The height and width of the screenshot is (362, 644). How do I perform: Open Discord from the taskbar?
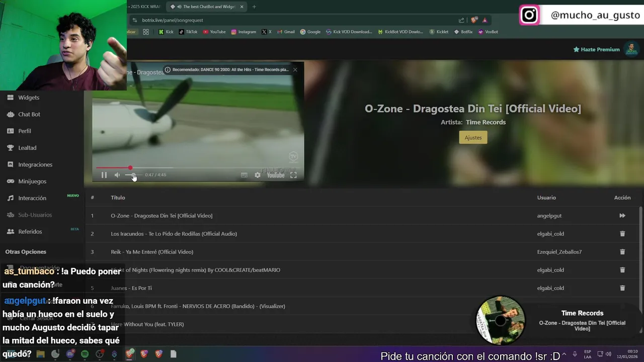click(70, 354)
